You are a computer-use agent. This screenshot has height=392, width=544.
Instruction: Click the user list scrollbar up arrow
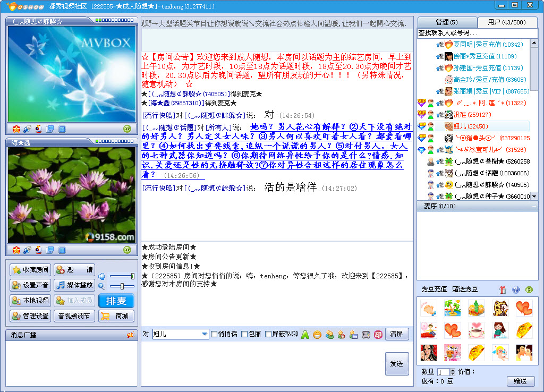click(534, 42)
